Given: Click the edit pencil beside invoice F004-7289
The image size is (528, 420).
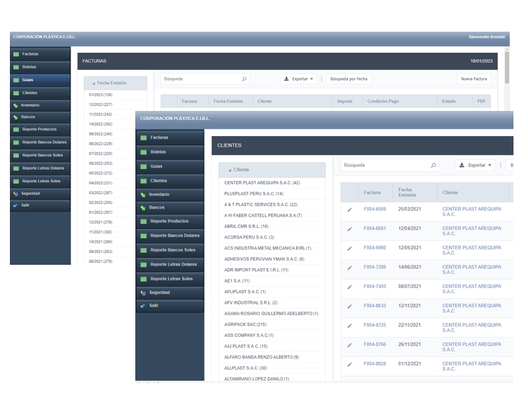Looking at the screenshot, I should pyautogui.click(x=350, y=267).
